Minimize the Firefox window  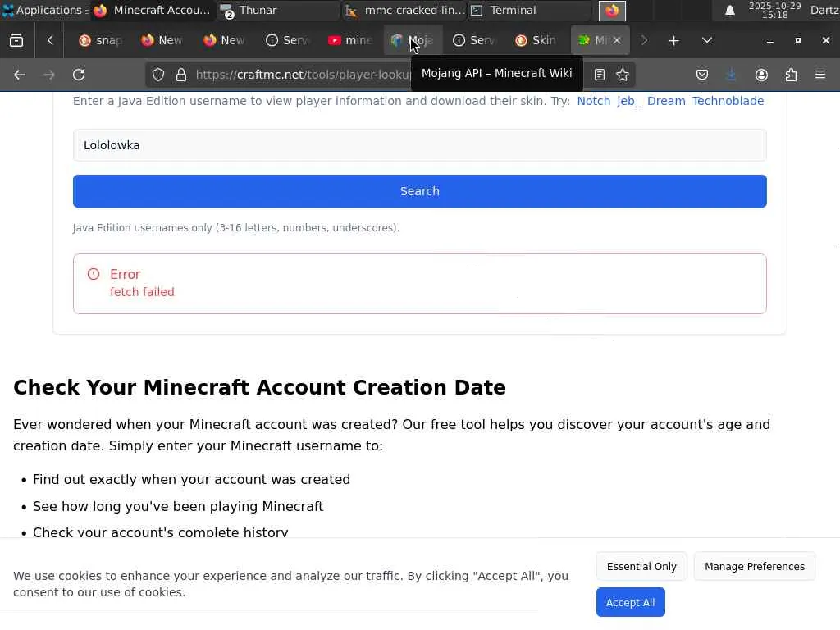pyautogui.click(x=769, y=41)
